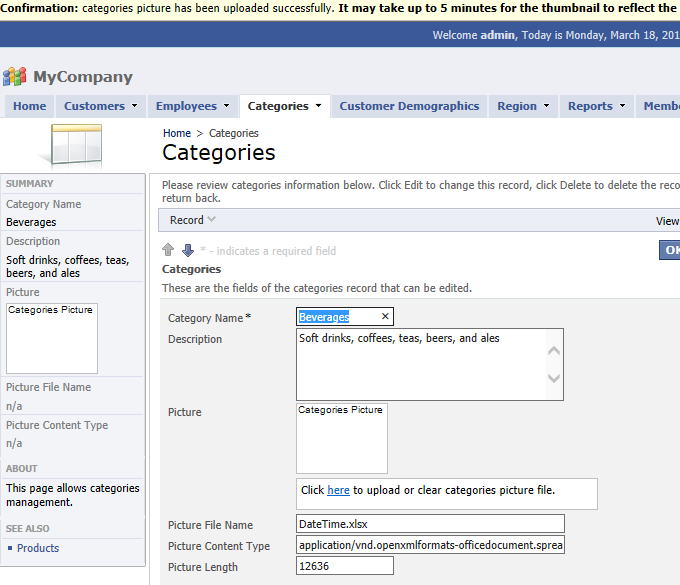Switch to the Home tab
This screenshot has height=585, width=680.
click(30, 106)
